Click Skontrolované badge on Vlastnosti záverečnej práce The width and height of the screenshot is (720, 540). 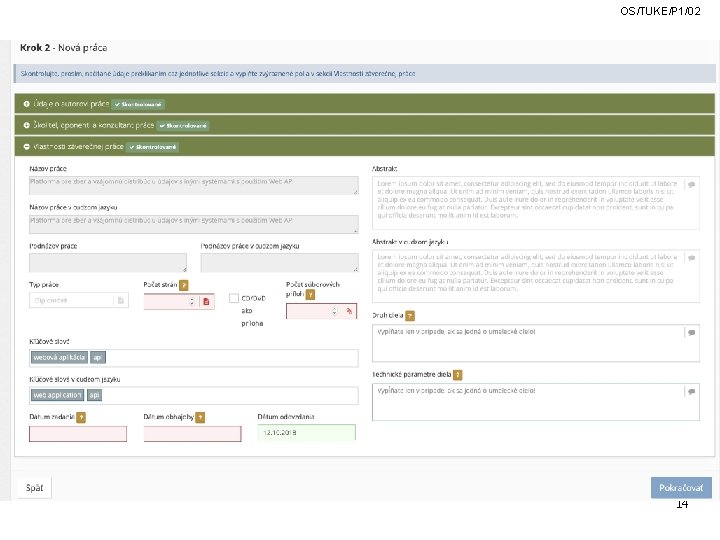pos(152,147)
